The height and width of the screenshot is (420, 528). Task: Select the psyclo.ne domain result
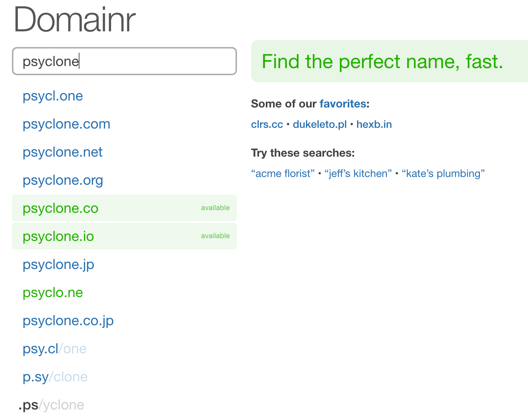(53, 293)
